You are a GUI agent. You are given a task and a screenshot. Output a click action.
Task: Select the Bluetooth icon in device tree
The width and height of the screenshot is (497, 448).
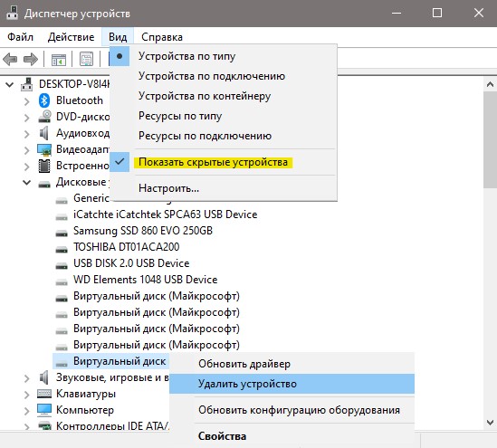(x=44, y=100)
